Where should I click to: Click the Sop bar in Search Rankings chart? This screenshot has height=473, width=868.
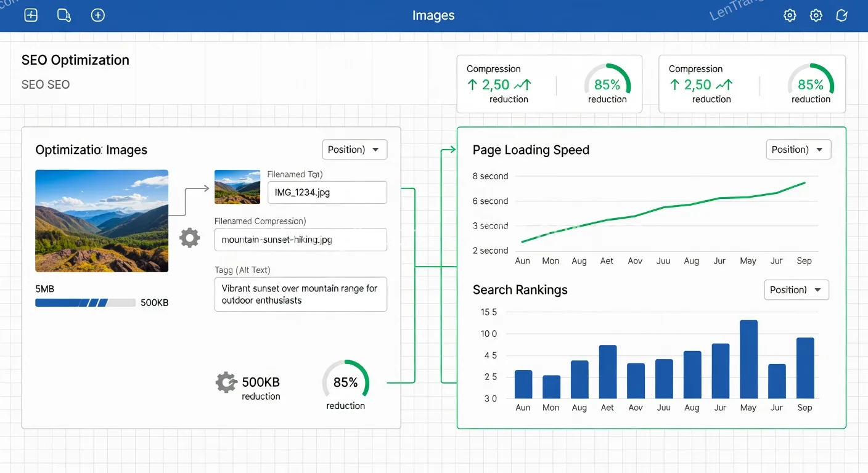(805, 368)
